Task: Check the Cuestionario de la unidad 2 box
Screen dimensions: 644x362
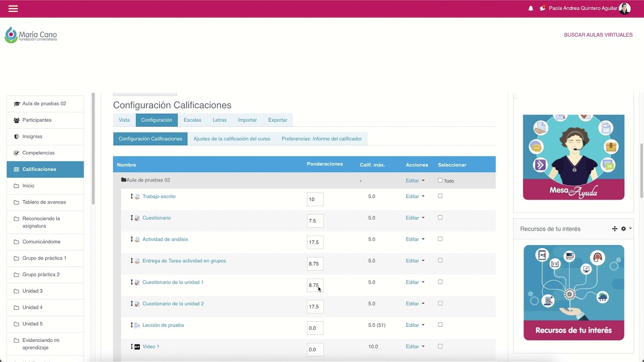Action: [440, 303]
